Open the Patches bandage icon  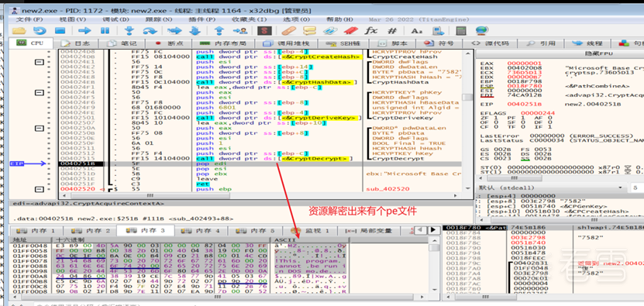[x=289, y=30]
